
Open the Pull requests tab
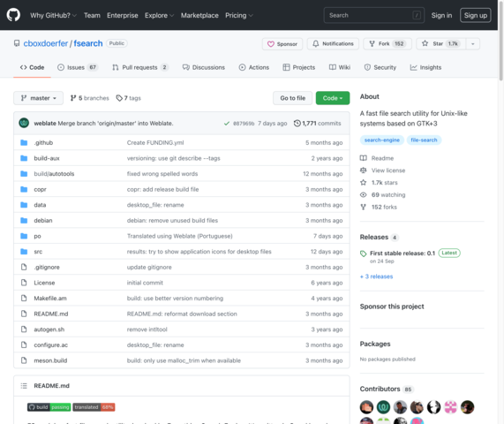pyautogui.click(x=140, y=67)
